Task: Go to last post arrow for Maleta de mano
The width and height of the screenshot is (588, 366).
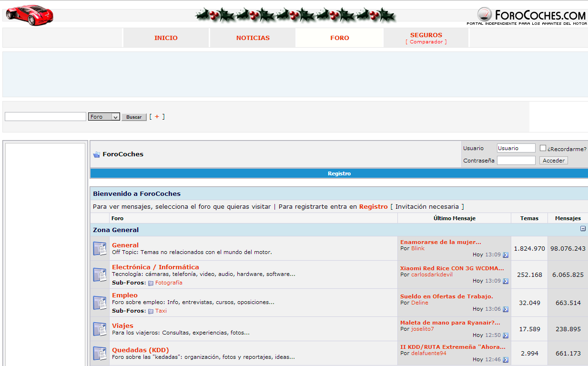Action: 506,335
